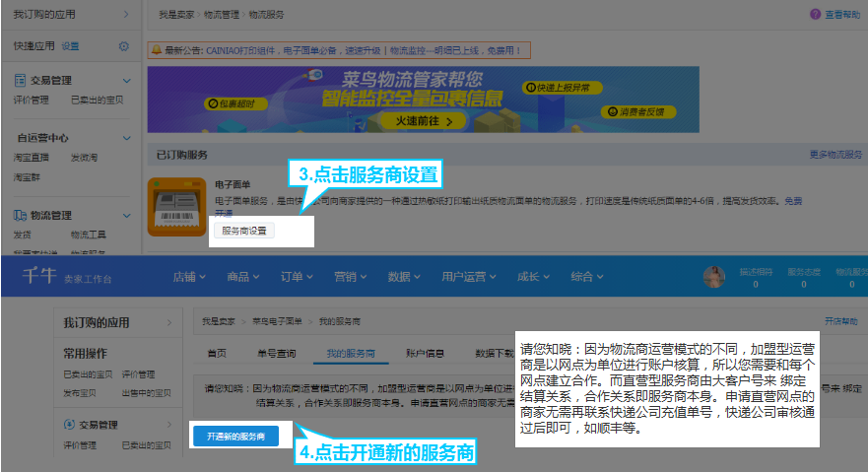Click the 包裹超时 banner tag
Viewport: 868px width, 473px height.
pos(235,103)
